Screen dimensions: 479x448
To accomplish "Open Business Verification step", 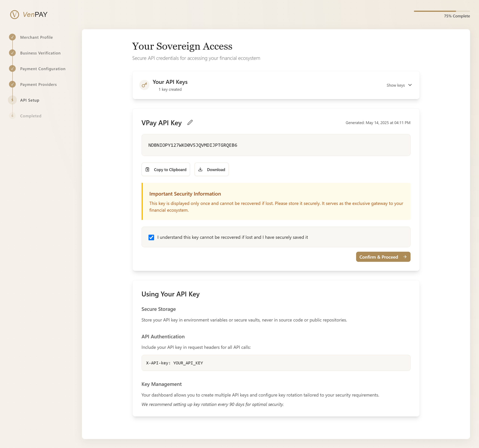I will pyautogui.click(x=40, y=53).
